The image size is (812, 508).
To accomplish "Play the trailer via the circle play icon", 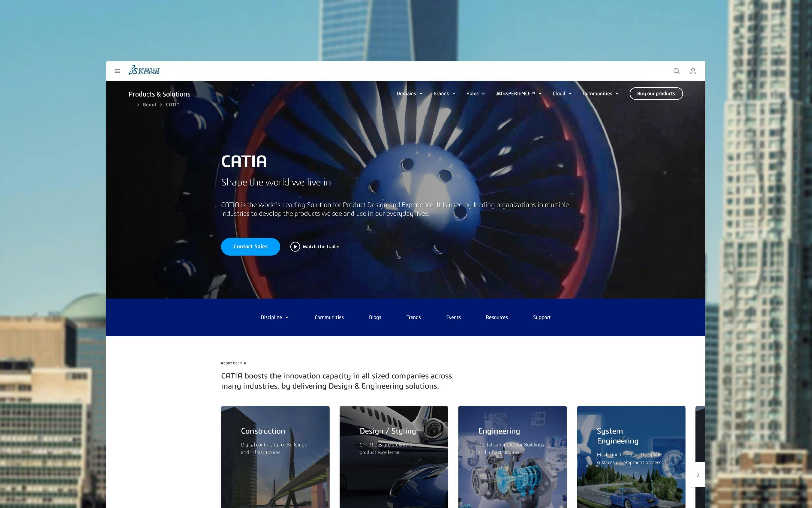I will click(x=295, y=247).
